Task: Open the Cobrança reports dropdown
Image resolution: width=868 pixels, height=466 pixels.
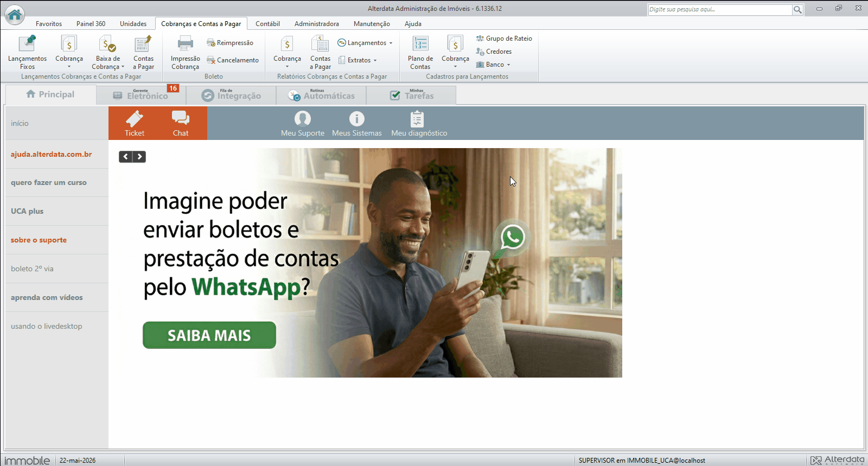Action: tap(287, 53)
